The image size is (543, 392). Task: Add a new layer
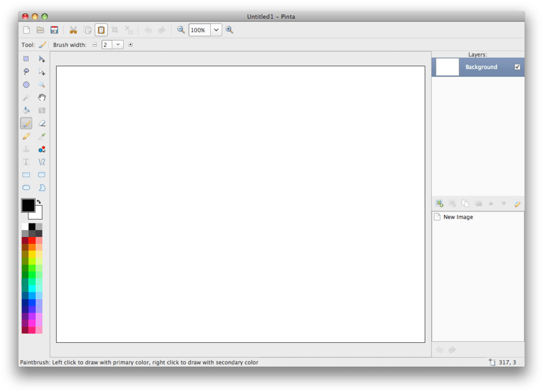tap(439, 204)
